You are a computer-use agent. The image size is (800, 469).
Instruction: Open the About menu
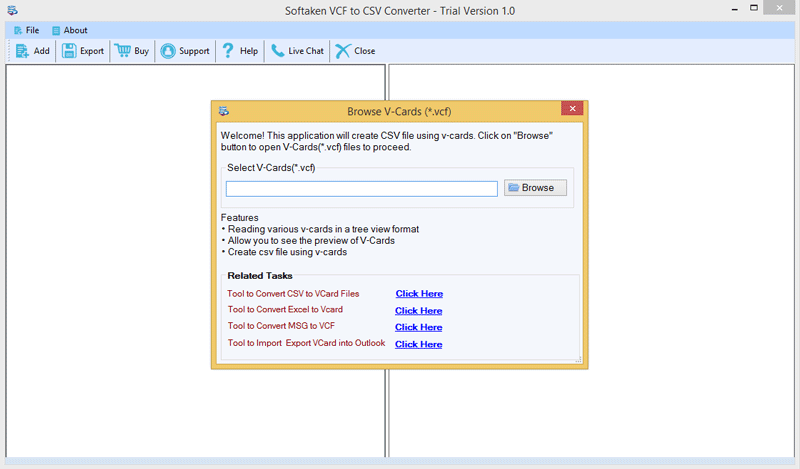pos(70,30)
